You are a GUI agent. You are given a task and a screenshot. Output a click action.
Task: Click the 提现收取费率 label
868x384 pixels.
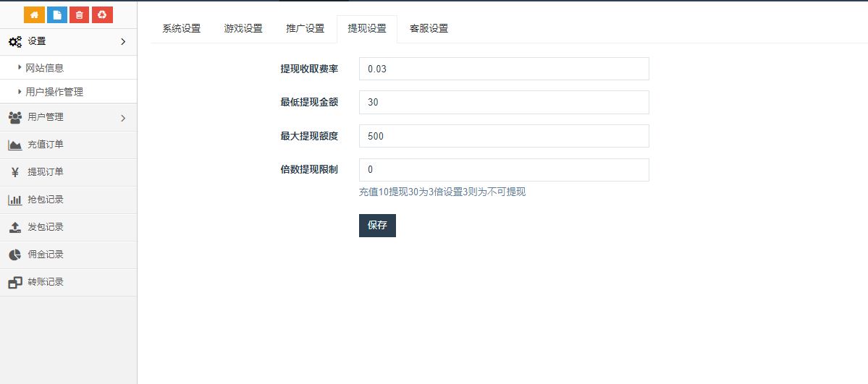[x=309, y=69]
